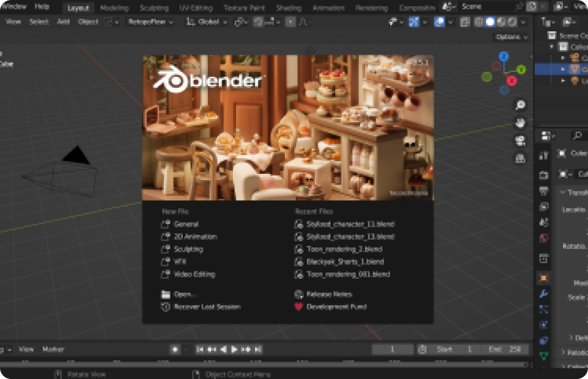Open the Global transform orientation dropdown
Screen dimensions: 588x379
[x=207, y=22]
